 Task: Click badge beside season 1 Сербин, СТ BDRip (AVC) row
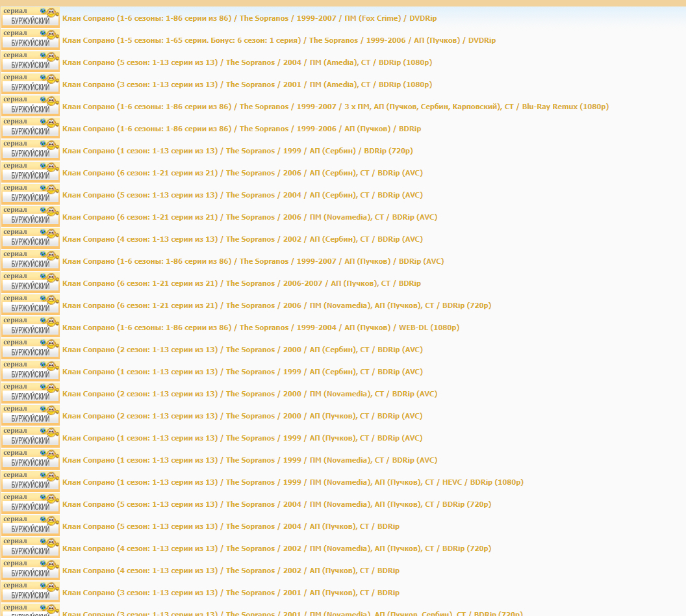tap(30, 371)
